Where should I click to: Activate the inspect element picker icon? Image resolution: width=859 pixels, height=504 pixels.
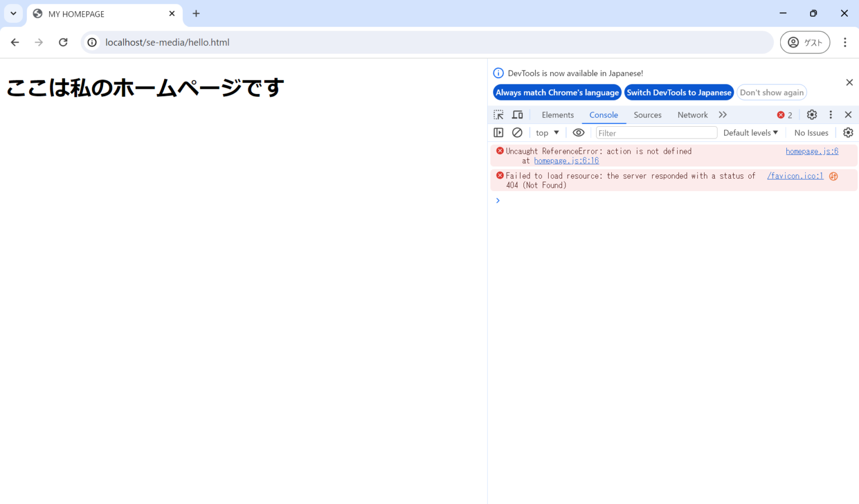click(498, 115)
